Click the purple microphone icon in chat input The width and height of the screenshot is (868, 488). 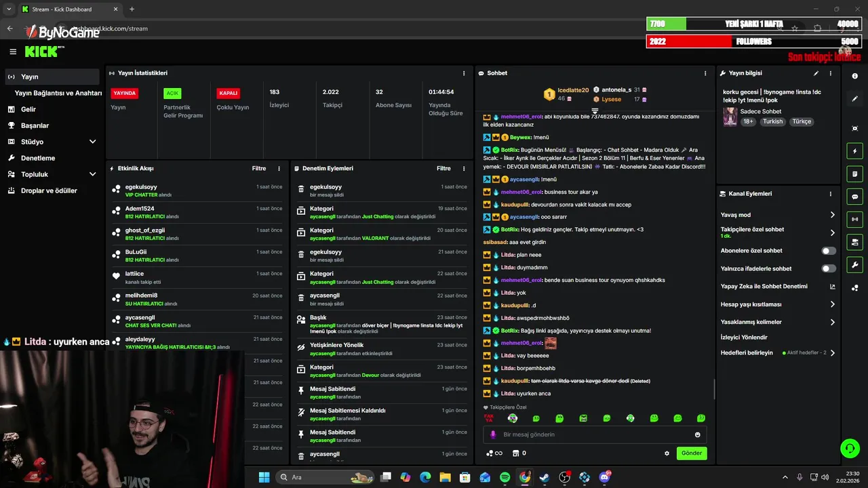(493, 434)
